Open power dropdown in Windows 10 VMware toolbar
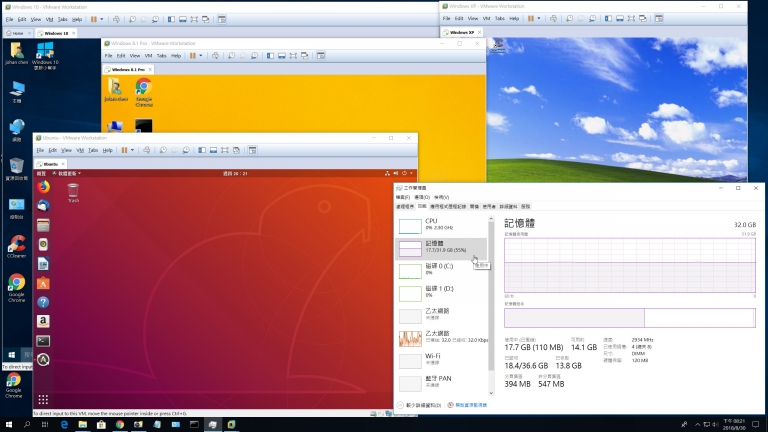The width and height of the screenshot is (768, 432). tap(102, 20)
